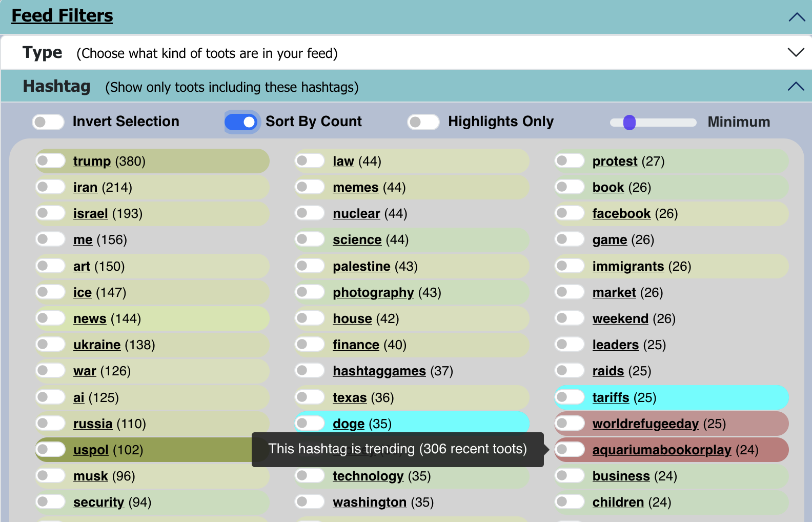Collapse the Hashtag section chevron
This screenshot has height=522, width=812.
click(x=796, y=86)
